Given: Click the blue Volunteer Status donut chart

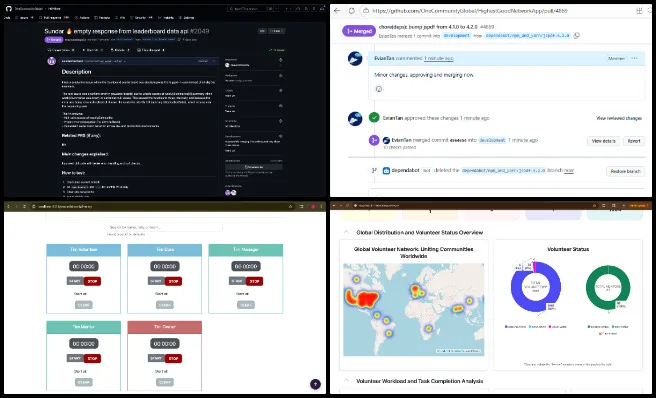Looking at the screenshot, I should [536, 287].
